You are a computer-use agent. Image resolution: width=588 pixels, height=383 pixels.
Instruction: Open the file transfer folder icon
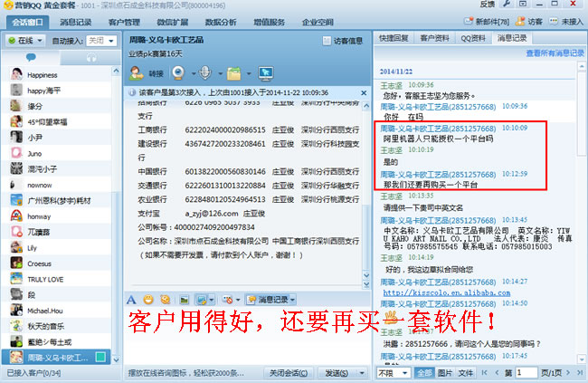(233, 73)
